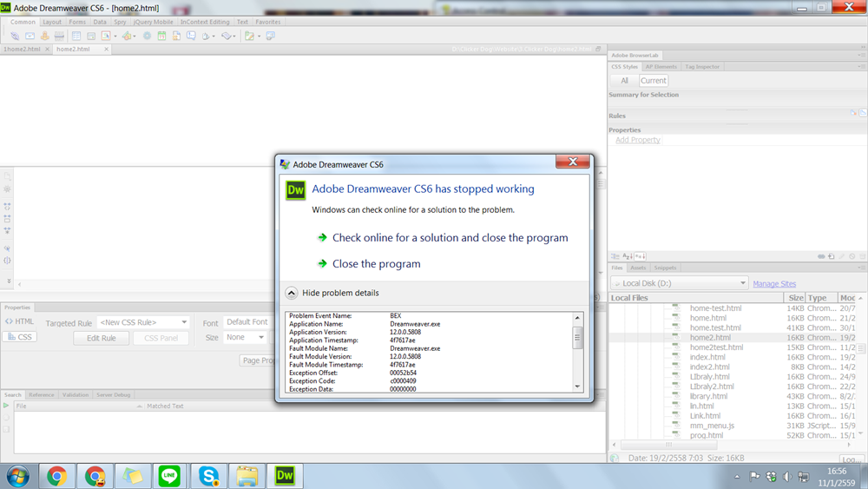Select the Head tags icon
This screenshot has width=868, height=489.
tap(206, 36)
